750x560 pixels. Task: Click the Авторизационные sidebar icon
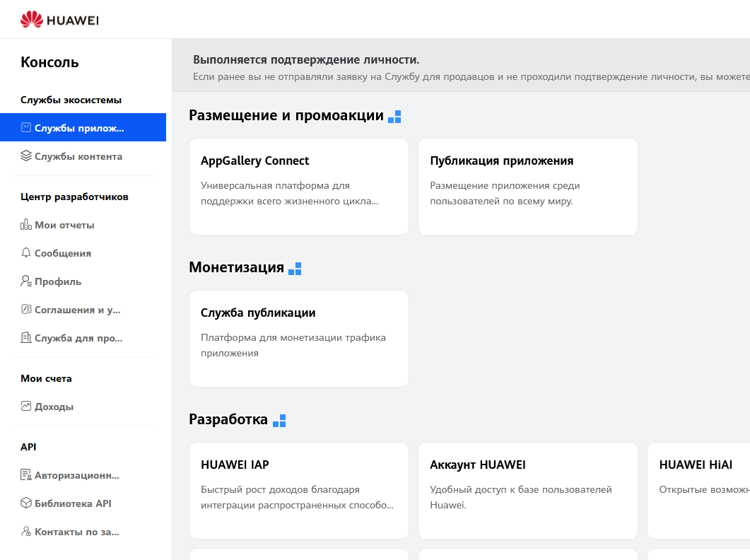[x=26, y=474]
